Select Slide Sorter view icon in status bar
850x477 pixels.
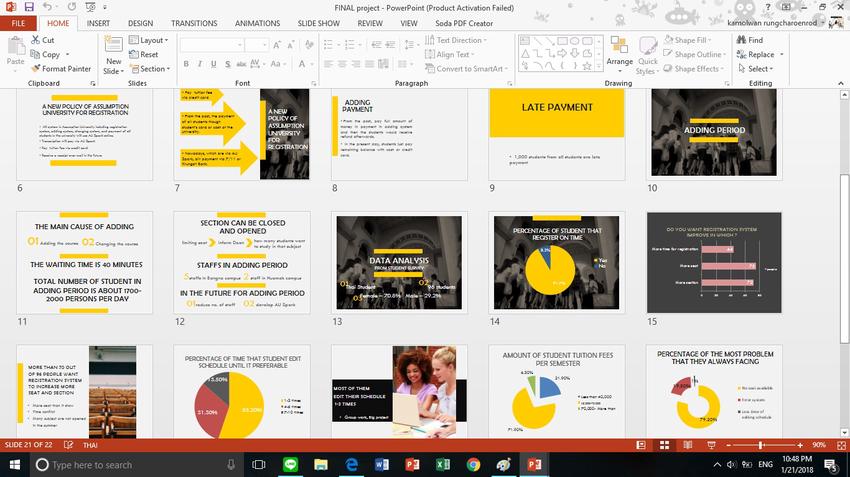tap(664, 445)
